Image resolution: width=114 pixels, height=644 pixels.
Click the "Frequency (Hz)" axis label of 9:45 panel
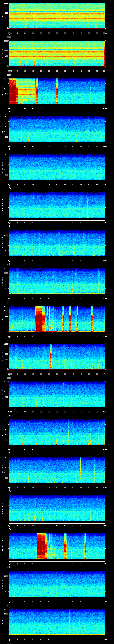click(x=3, y=318)
